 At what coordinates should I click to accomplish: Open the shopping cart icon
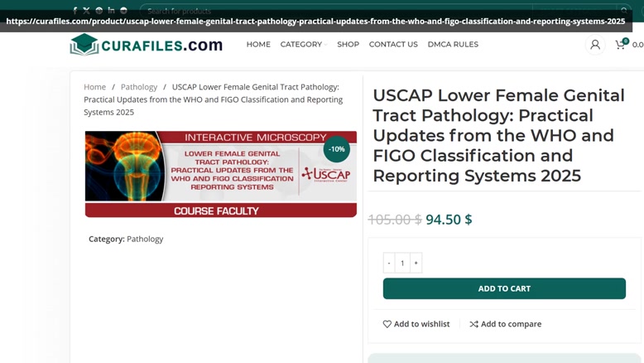point(621,45)
